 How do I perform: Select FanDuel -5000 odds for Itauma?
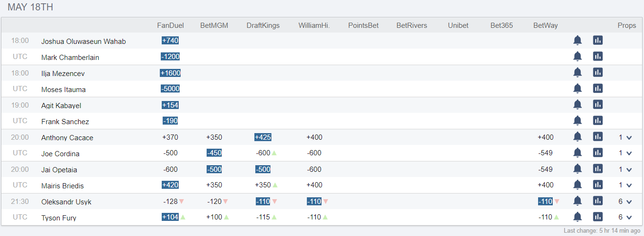point(170,89)
